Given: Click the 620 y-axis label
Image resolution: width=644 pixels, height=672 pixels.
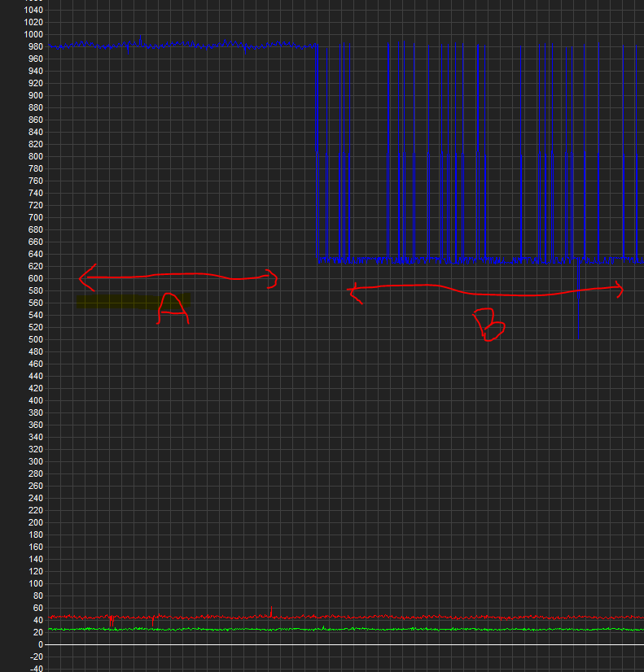Looking at the screenshot, I should point(36,267).
